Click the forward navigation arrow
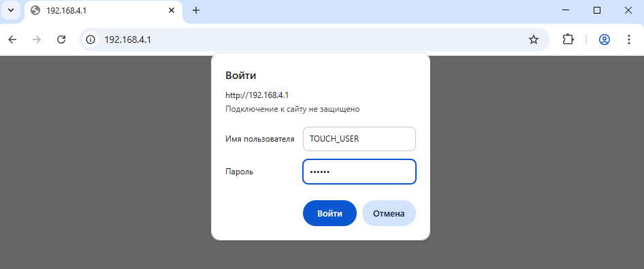The height and width of the screenshot is (269, 644). (37, 39)
